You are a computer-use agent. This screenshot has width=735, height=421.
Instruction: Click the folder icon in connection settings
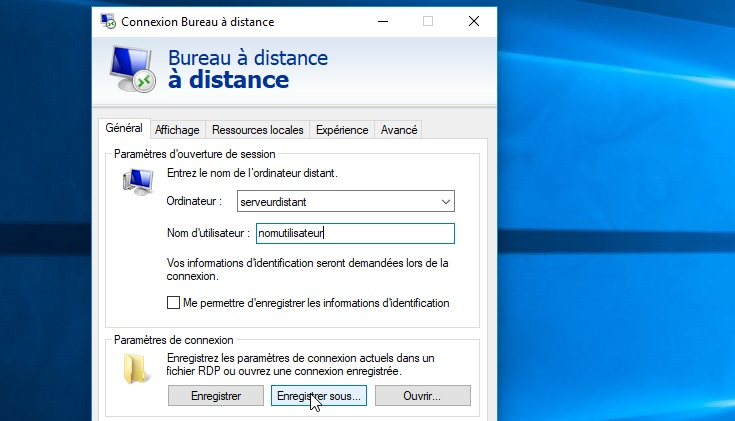coord(136,368)
